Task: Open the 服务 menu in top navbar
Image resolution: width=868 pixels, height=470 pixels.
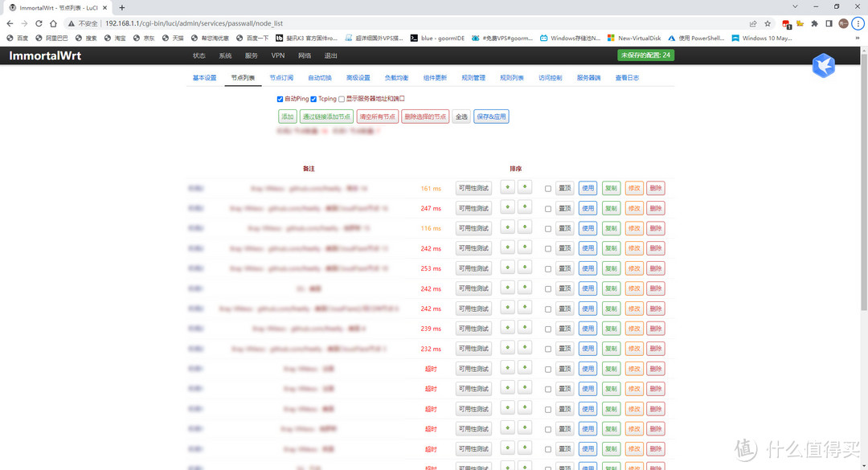Action: (x=252, y=55)
